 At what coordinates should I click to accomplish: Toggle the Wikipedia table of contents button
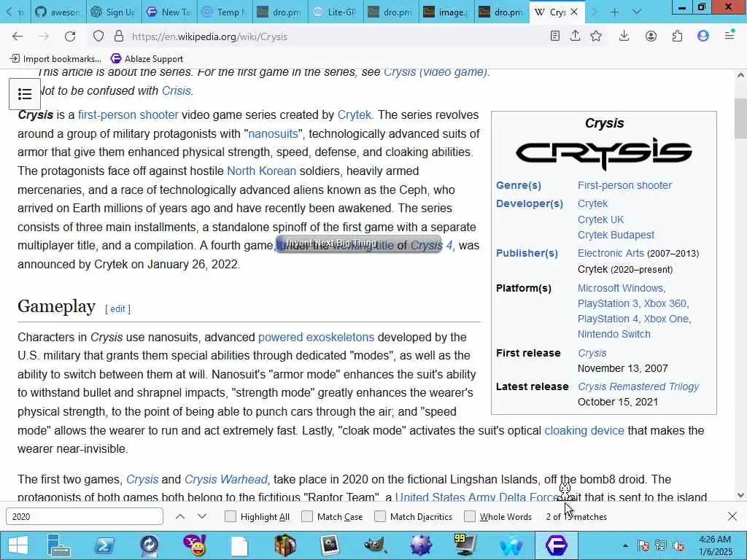(x=25, y=94)
